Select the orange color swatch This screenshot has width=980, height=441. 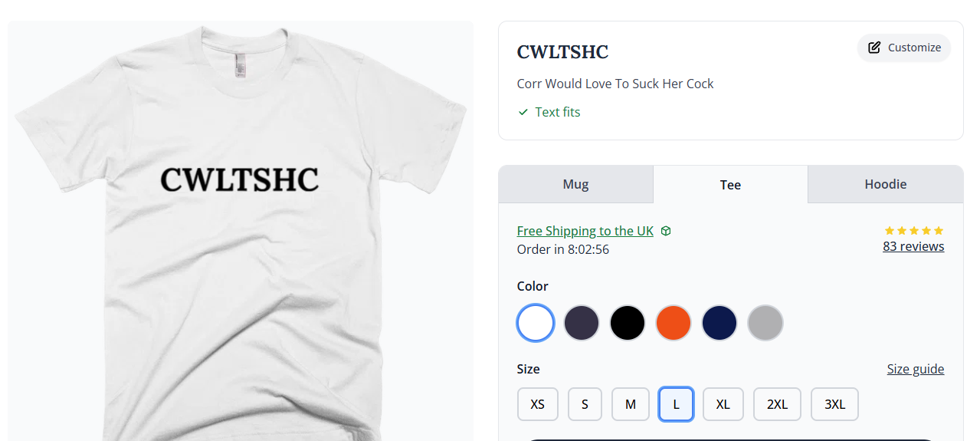(x=674, y=323)
